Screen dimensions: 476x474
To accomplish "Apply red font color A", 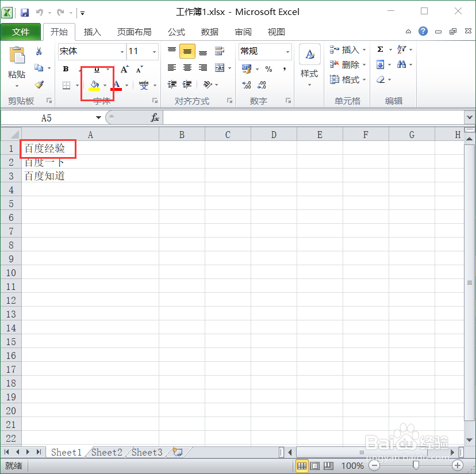I will click(x=117, y=85).
